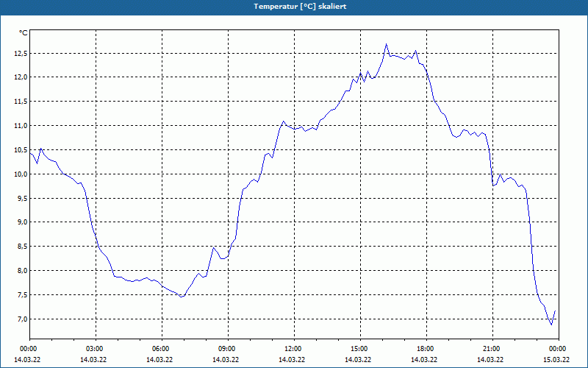Screen dimensions: 588x368
Task: Click the 15:00 time label
Action: (360, 349)
